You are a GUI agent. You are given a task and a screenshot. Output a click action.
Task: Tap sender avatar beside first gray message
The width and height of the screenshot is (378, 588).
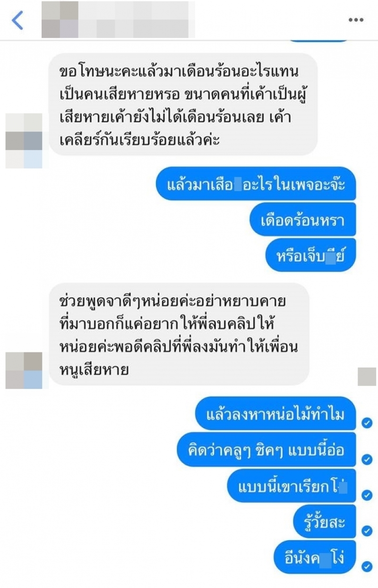click(x=24, y=141)
